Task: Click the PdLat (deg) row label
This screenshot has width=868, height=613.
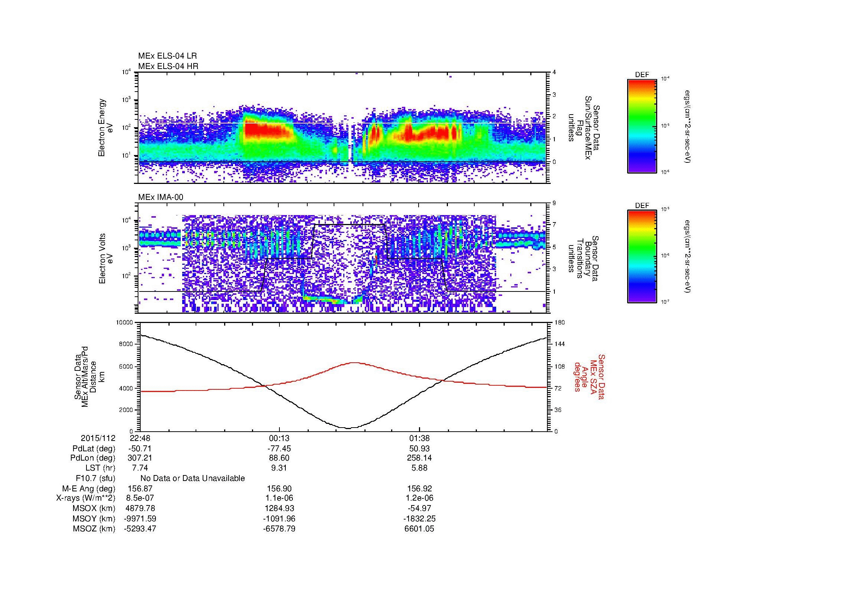Action: (94, 449)
